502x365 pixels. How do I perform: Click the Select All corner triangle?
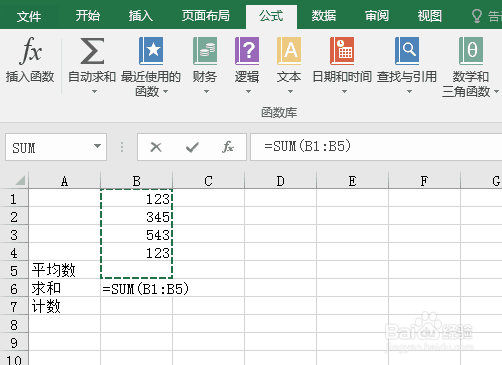tap(20, 180)
